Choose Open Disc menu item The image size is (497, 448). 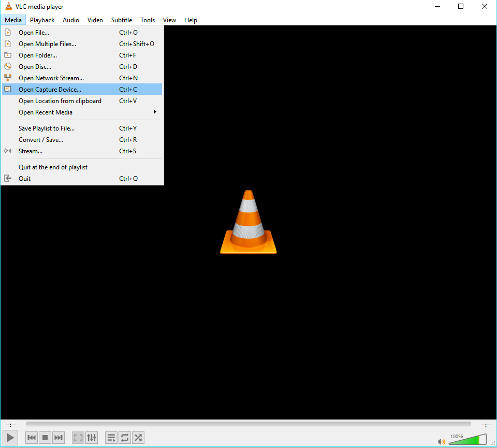point(35,67)
